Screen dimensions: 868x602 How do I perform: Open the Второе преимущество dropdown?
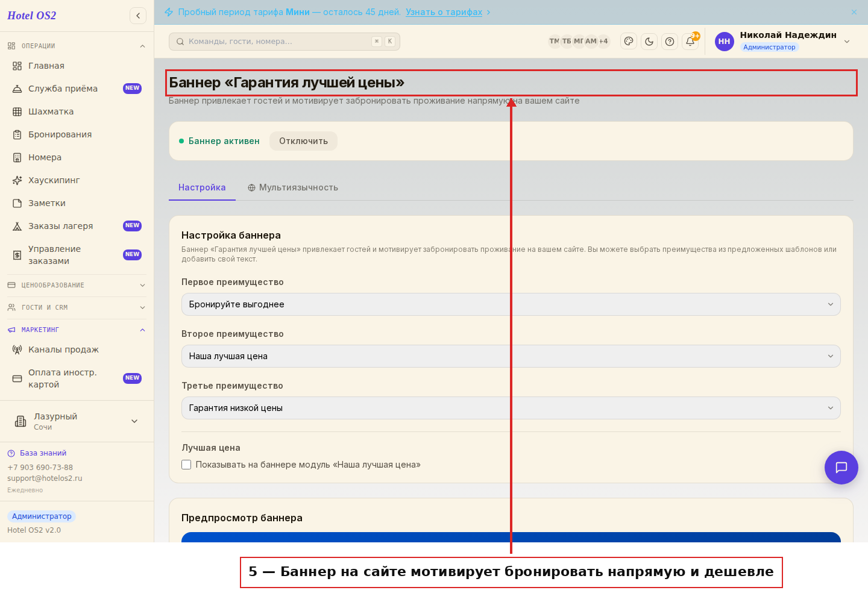tap(511, 356)
